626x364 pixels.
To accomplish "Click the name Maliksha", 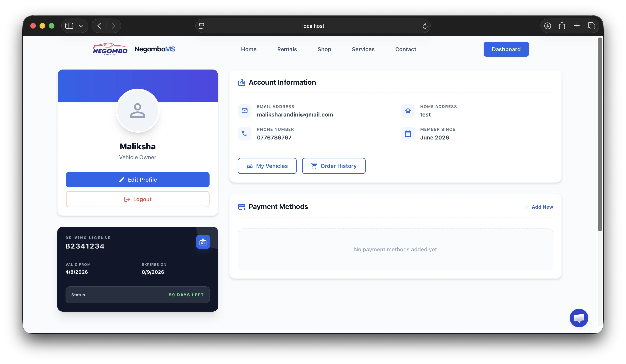I will (x=138, y=147).
